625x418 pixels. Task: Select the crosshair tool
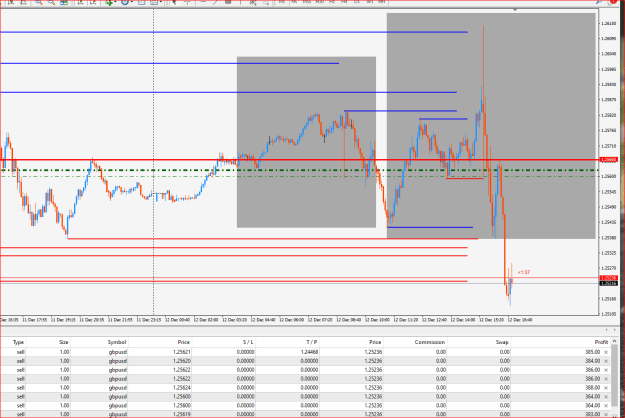tap(187, 2)
